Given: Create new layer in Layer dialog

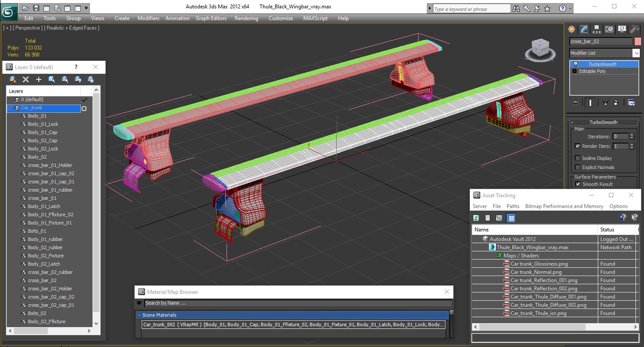Looking at the screenshot, I should click(13, 79).
